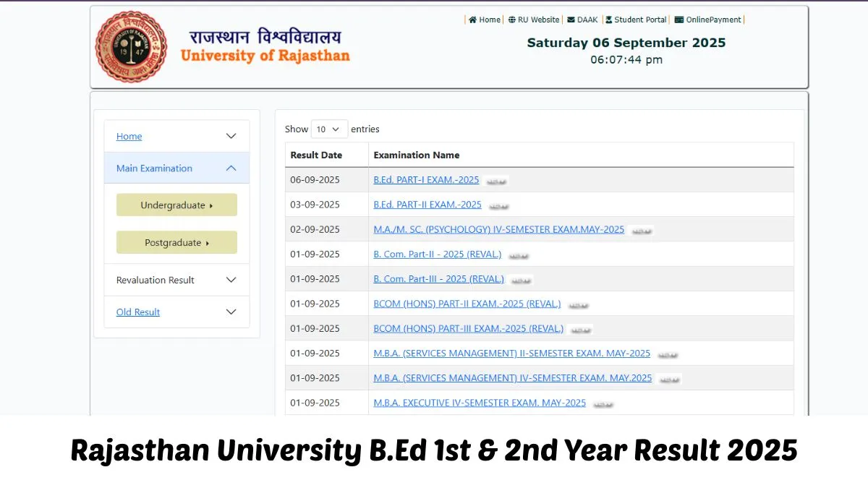Click the OnlinePayment card icon
The width and height of the screenshot is (868, 488).
[x=678, y=20]
